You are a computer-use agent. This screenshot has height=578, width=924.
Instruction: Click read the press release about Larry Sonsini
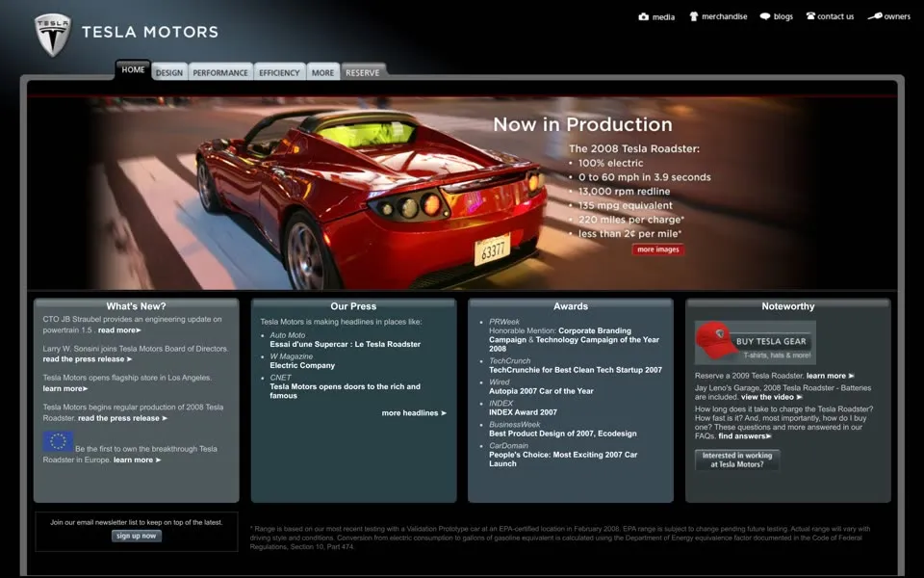[x=88, y=359]
